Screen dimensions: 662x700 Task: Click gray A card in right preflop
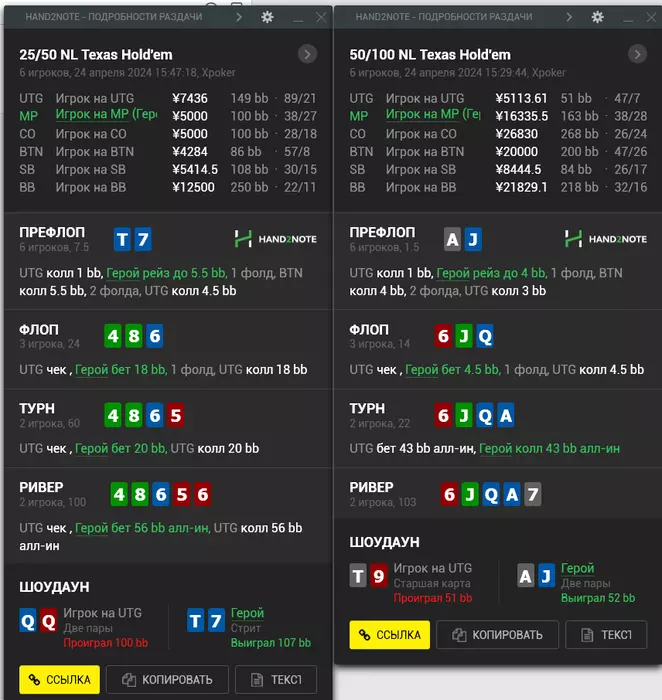coord(452,239)
